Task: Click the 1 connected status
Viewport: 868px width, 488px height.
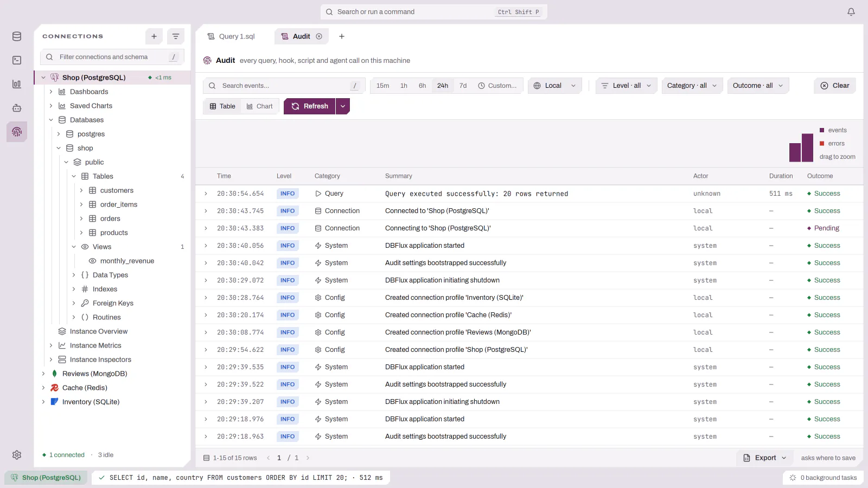Action: 63,455
